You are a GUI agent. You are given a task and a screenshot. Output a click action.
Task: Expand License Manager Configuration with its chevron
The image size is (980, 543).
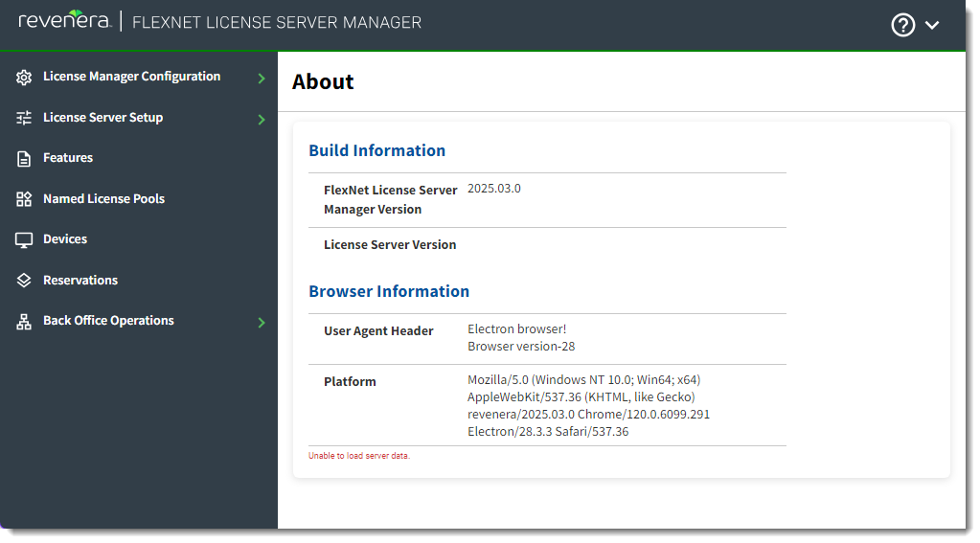point(262,79)
